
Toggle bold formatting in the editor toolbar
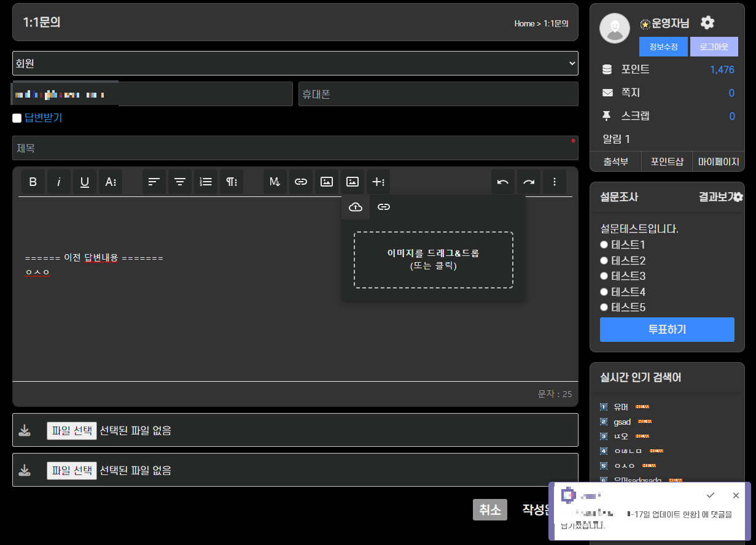(33, 182)
